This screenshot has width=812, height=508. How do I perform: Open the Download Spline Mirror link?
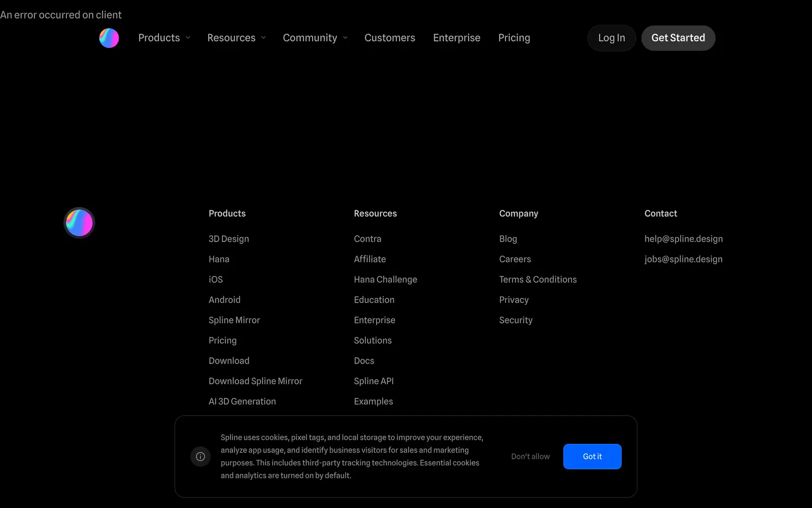tap(255, 381)
